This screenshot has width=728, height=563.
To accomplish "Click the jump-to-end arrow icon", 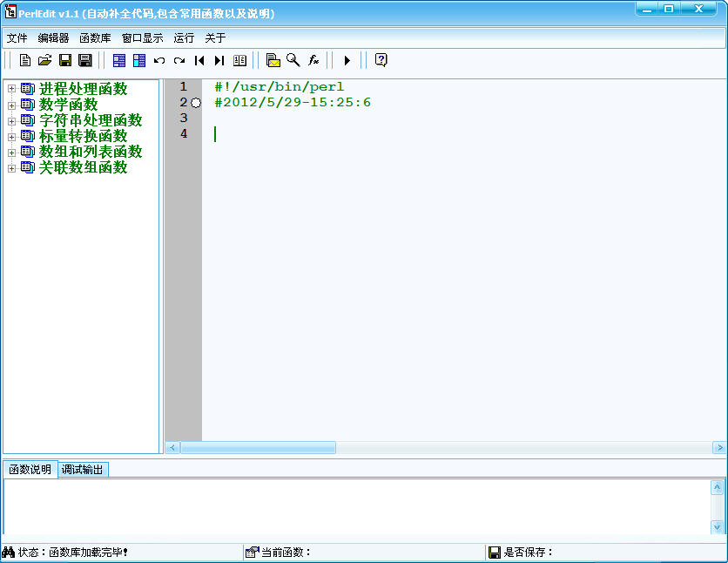I will [x=219, y=60].
